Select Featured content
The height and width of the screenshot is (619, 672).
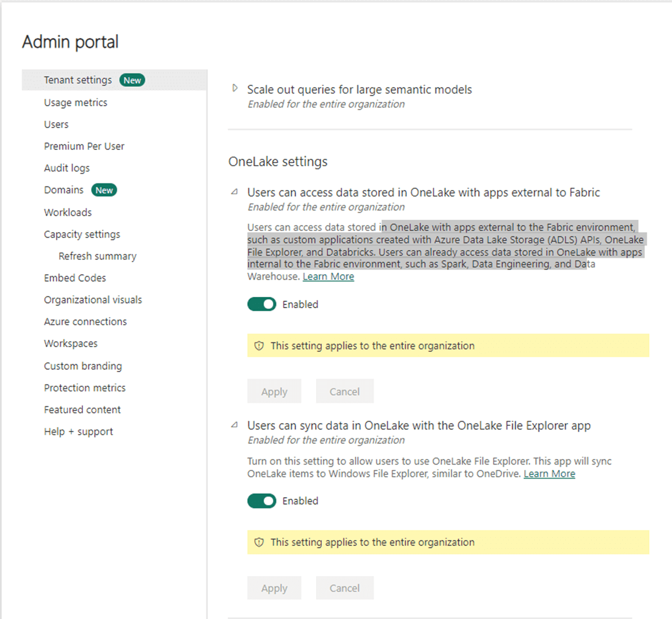82,410
